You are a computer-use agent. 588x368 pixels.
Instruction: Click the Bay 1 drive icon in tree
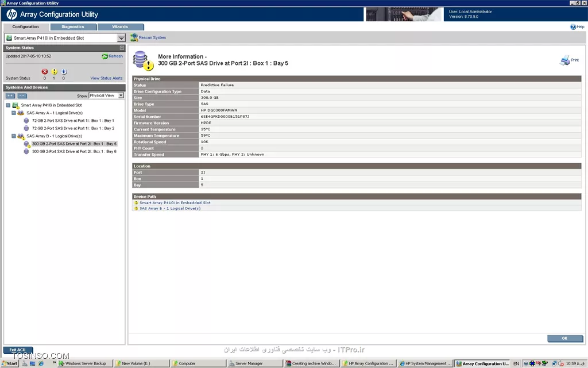26,121
